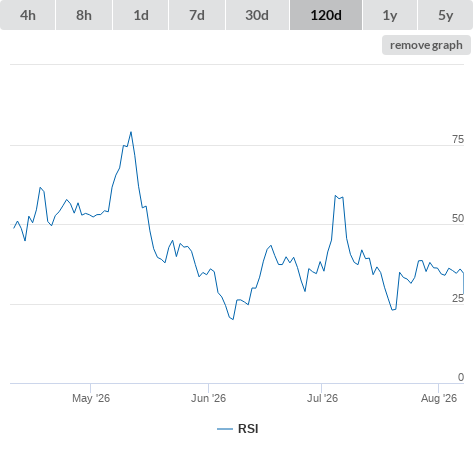Show the 1y time range
The height and width of the screenshot is (455, 474).
coord(390,15)
